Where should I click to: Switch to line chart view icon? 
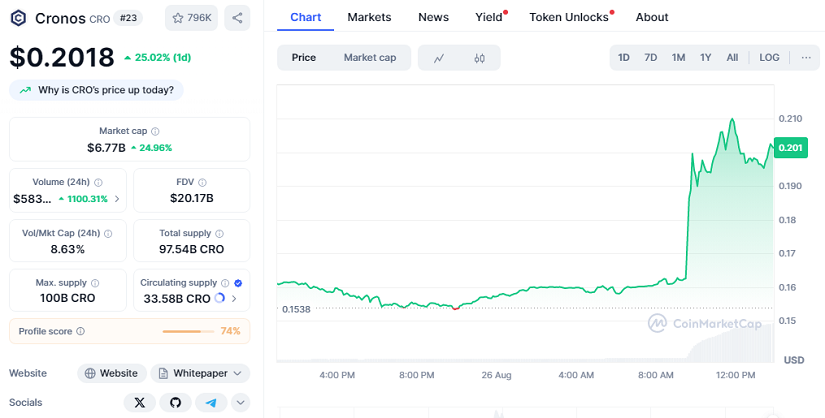pyautogui.click(x=439, y=58)
